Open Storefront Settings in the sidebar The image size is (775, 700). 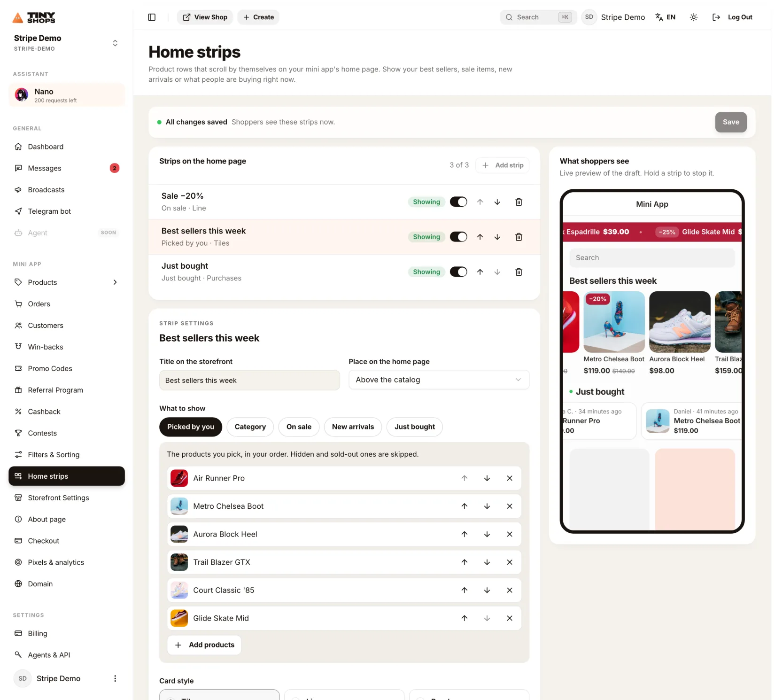(67, 498)
